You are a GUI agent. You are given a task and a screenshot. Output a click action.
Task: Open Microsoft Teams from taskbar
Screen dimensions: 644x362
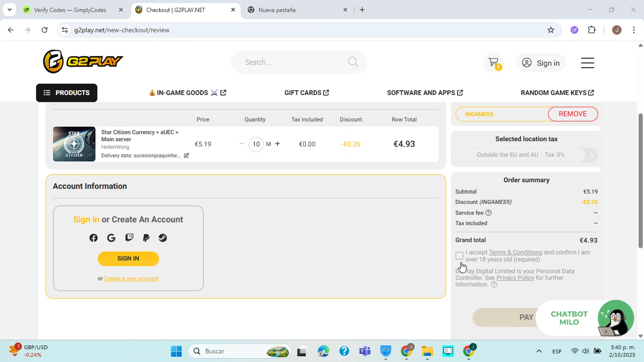pyautogui.click(x=365, y=351)
